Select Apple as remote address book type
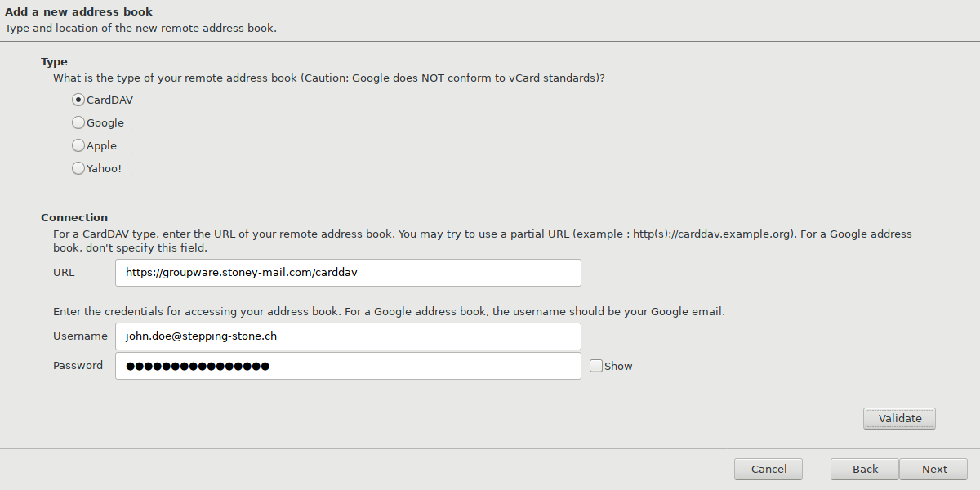This screenshot has width=980, height=490. tap(78, 146)
